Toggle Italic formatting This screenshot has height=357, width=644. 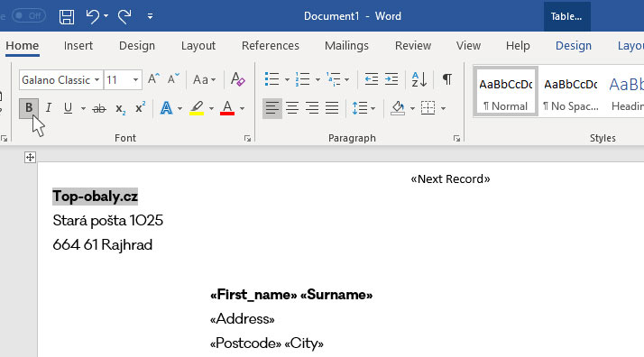[49, 108]
